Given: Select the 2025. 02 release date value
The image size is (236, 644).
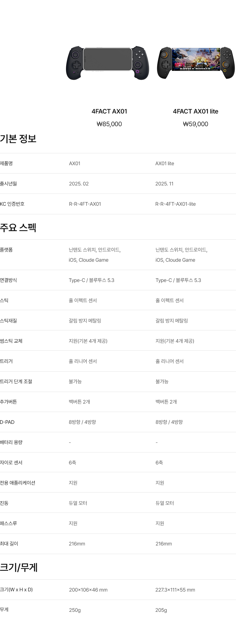Looking at the screenshot, I should click(79, 184).
